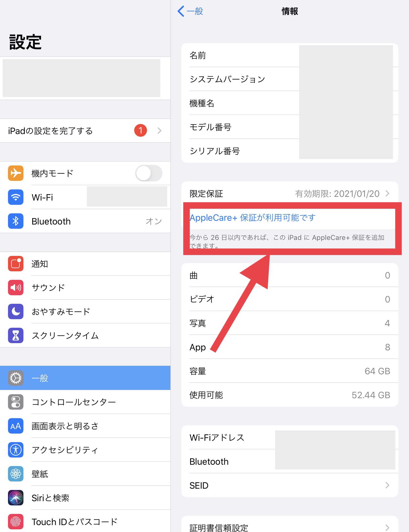Viewport: 409px width, 532px height.
Task: Open Wi-Fi settings via blue Wi-Fi icon
Action: point(16,197)
